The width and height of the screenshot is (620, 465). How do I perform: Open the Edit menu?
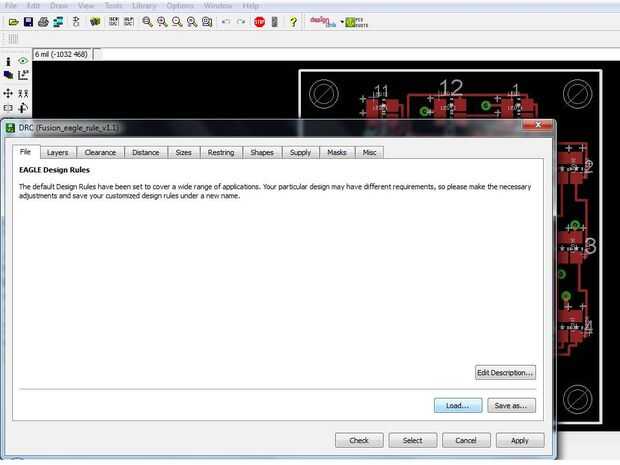pyautogui.click(x=34, y=6)
